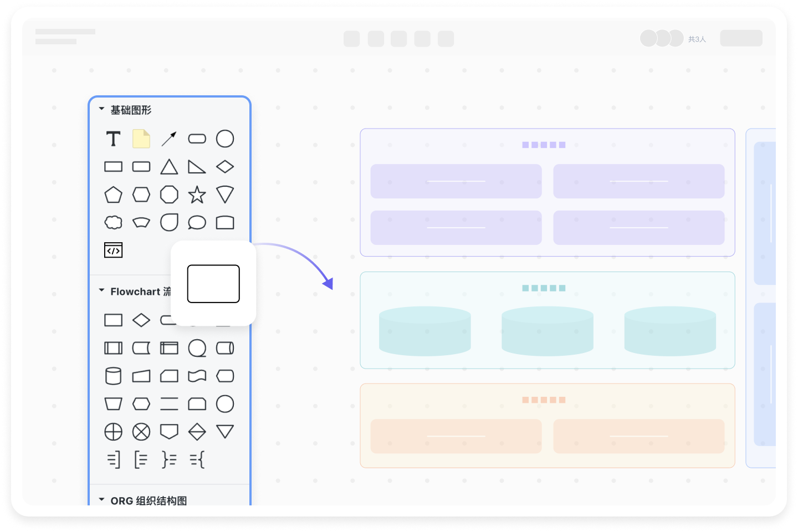Select the Text tool shape

[x=113, y=139]
